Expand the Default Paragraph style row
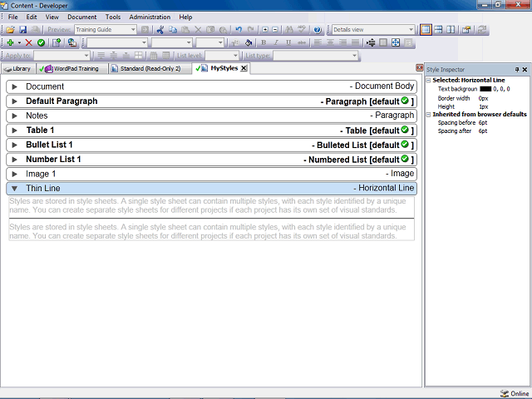Image resolution: width=532 pixels, height=399 pixels. (14, 101)
